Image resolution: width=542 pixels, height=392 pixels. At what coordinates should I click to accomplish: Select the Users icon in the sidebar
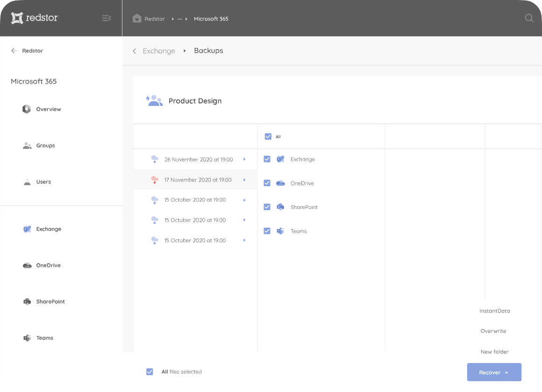[27, 182]
